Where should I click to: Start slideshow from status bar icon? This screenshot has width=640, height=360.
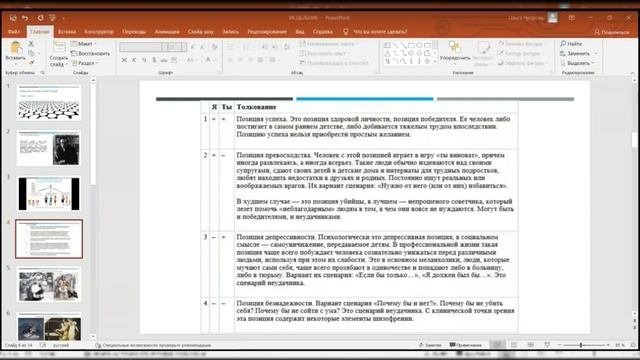coord(547,345)
